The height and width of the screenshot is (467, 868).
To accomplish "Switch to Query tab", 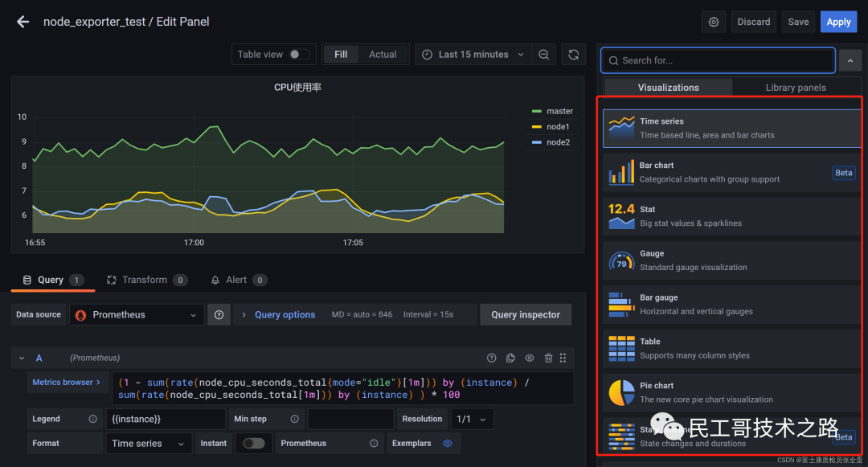I will (x=53, y=280).
